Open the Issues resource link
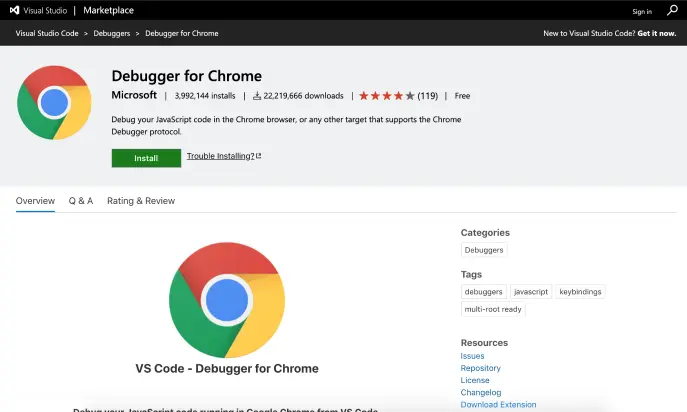Viewport: 687px width, 412px height. coord(472,356)
